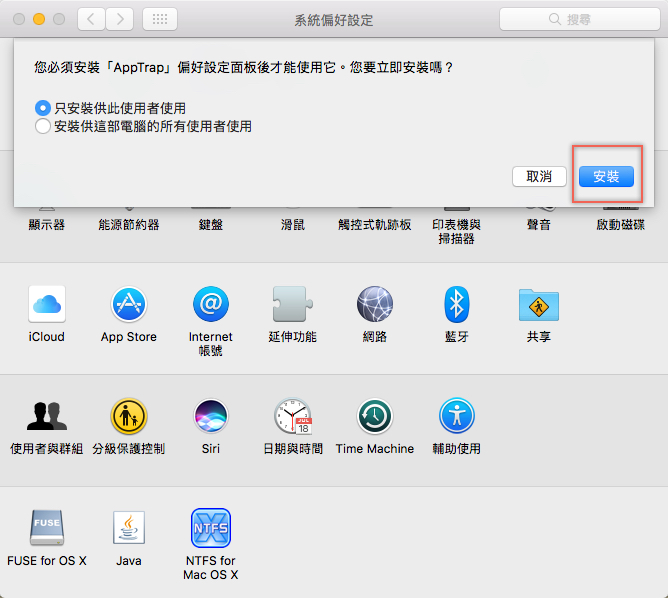Screen dimensions: 668x598
Task: Click the blue 安裝 install button
Action: 606,176
